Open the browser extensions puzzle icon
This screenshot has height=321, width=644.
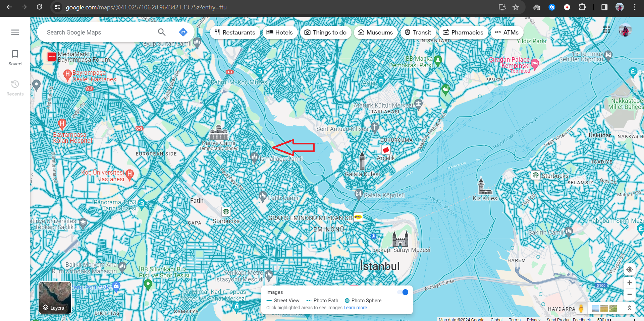(582, 7)
